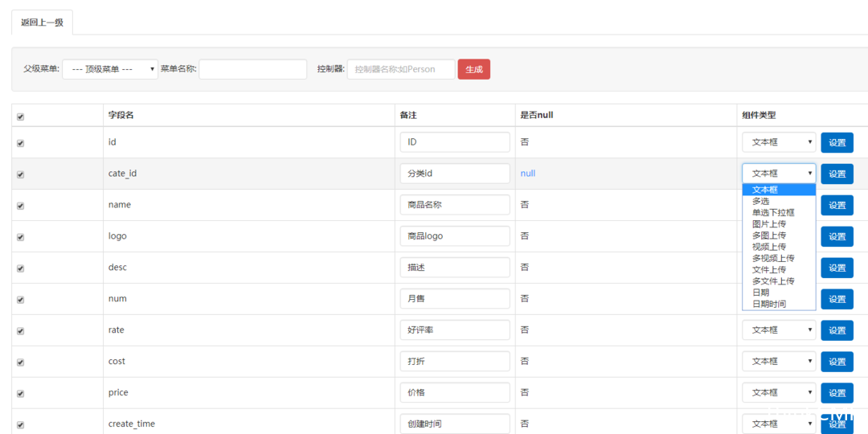This screenshot has width=868, height=434.
Task: Click 设置 button for rate row
Action: point(837,330)
